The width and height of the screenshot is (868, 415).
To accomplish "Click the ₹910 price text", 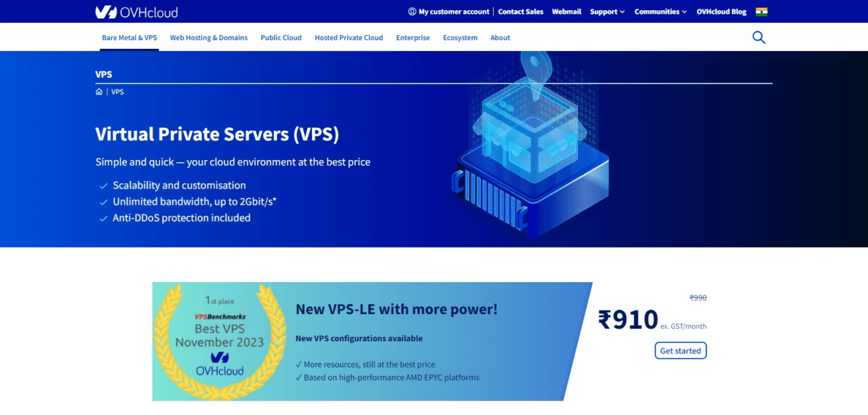I will pos(628,319).
